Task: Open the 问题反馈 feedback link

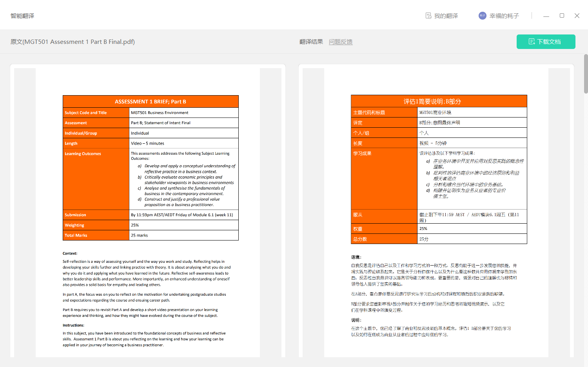Action: click(x=341, y=42)
